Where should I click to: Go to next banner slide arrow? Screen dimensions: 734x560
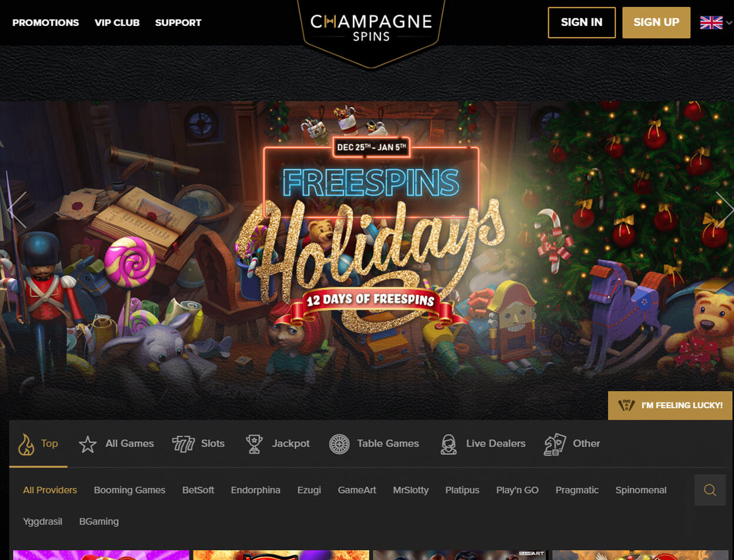coord(725,209)
